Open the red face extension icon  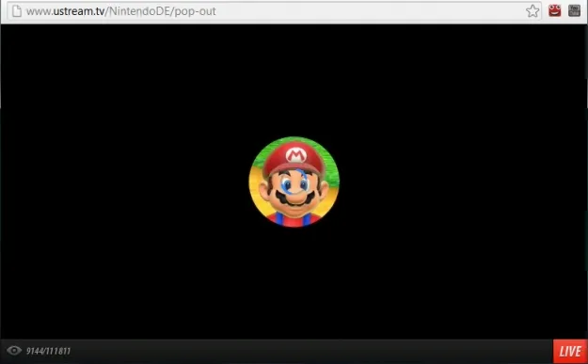(x=555, y=10)
